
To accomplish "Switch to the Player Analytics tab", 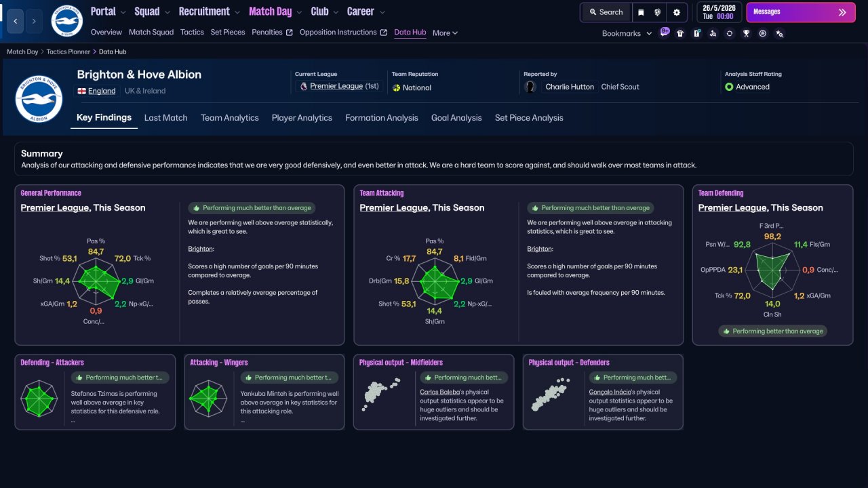I will (x=302, y=118).
